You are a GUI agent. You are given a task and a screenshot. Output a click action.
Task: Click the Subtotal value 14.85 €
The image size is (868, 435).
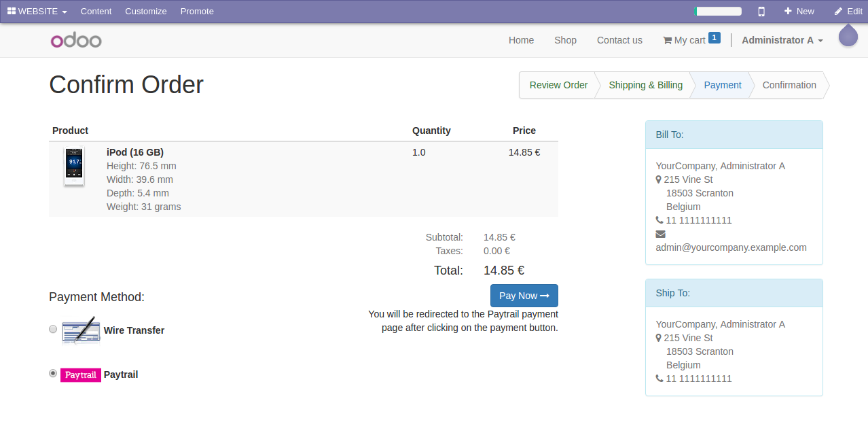pos(499,237)
